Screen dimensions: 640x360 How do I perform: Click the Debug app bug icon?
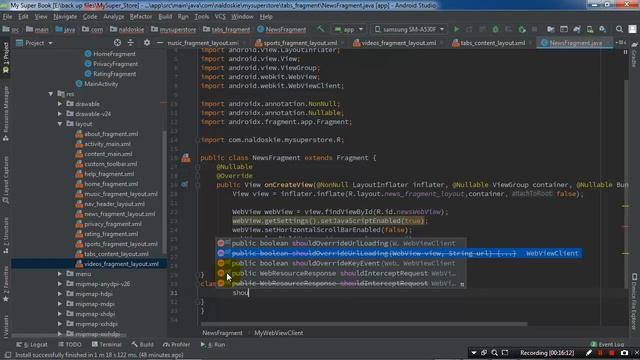(495, 29)
